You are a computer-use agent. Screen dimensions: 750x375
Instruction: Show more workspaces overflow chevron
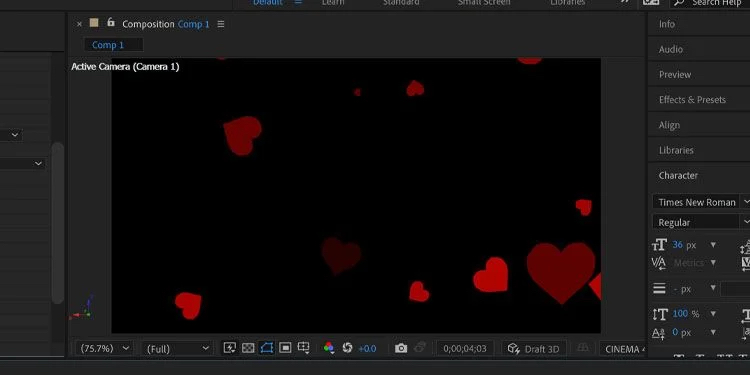click(x=625, y=2)
